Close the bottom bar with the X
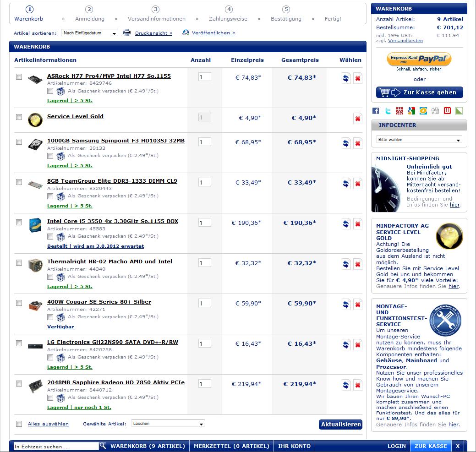Image resolution: width=476 pixels, height=452 pixels. click(458, 446)
